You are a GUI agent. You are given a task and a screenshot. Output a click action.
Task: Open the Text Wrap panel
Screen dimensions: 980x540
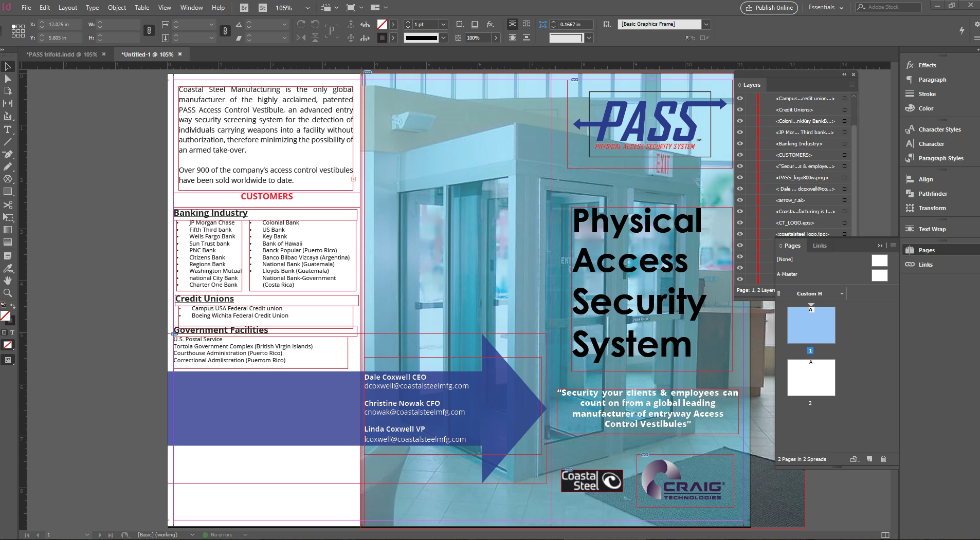tap(932, 229)
